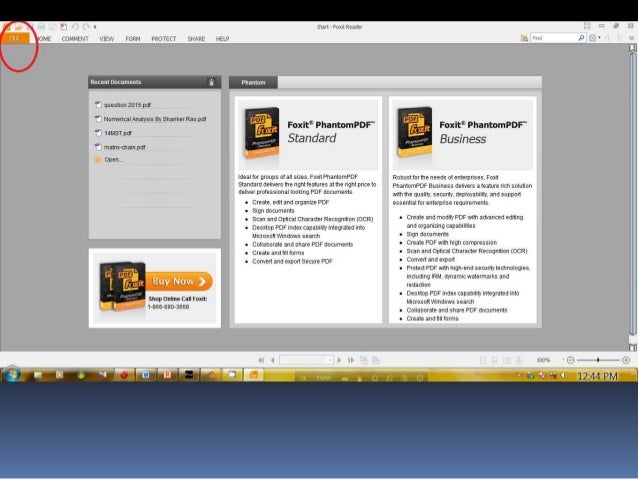This screenshot has height=479, width=638.
Task: Switch to the COMMENT ribbon tab
Action: coord(75,39)
